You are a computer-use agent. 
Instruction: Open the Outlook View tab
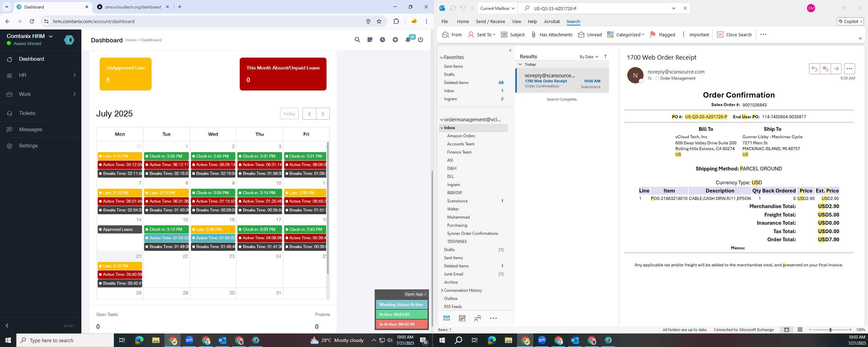point(516,21)
